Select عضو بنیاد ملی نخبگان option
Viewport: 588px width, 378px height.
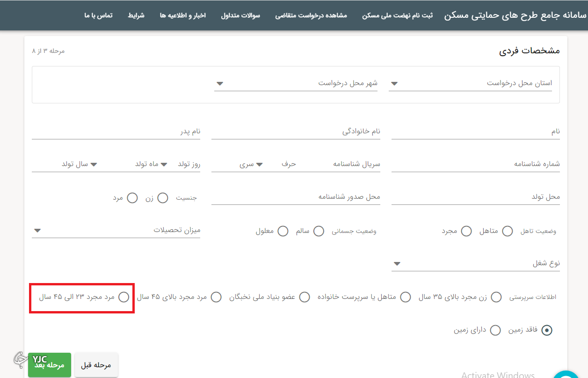coord(305,297)
